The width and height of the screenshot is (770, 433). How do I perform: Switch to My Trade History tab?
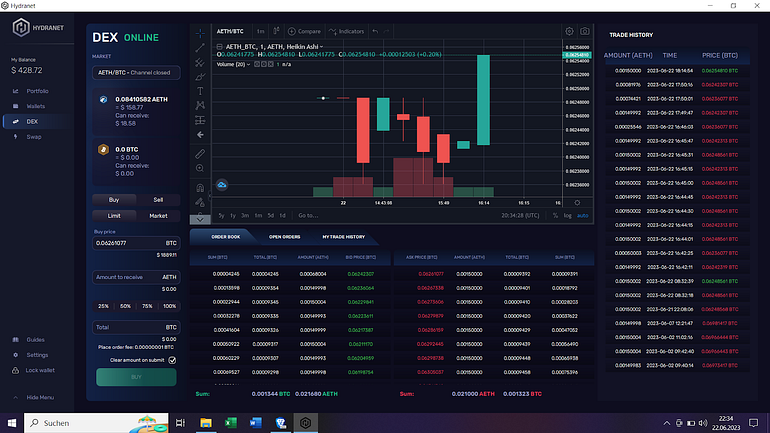click(343, 237)
